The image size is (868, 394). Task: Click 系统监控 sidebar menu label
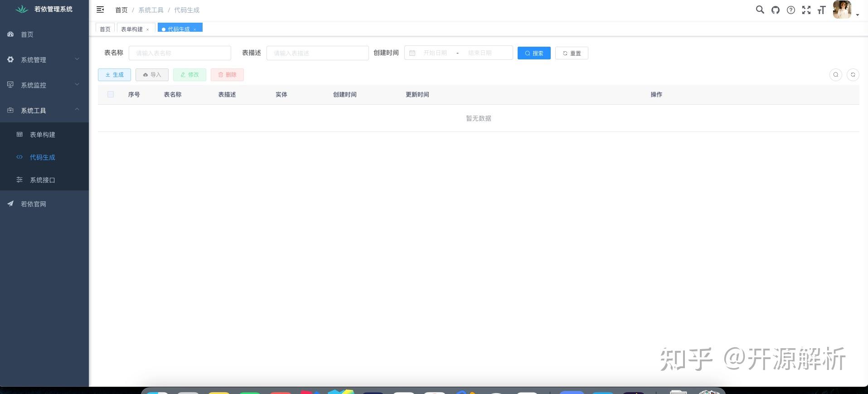[x=34, y=85]
